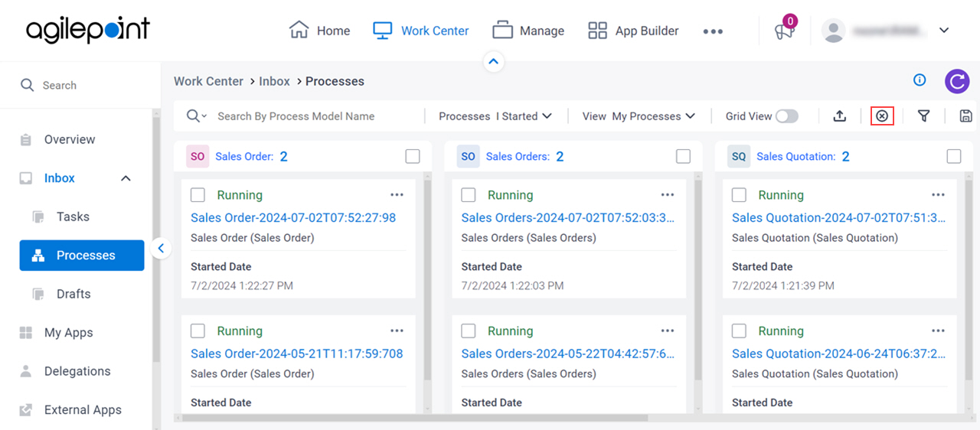This screenshot has width=980, height=430.
Task: Click the cancel process circled X icon
Action: coord(882,116)
